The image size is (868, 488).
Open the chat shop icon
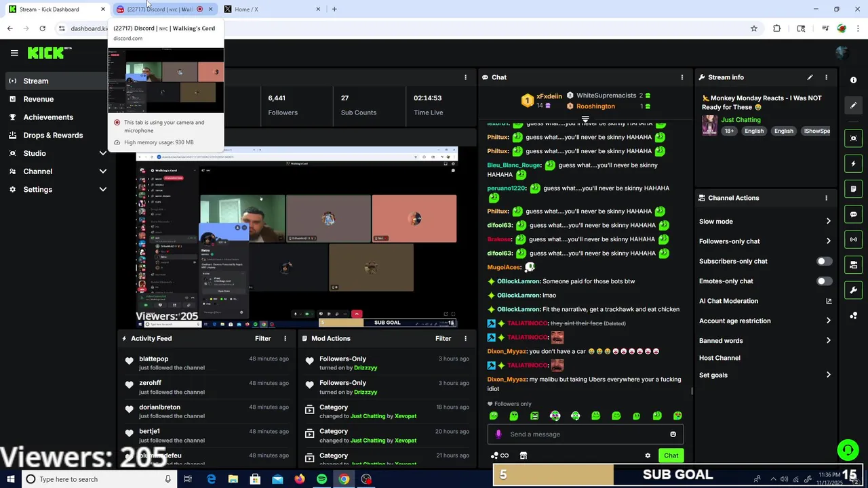[523, 455]
